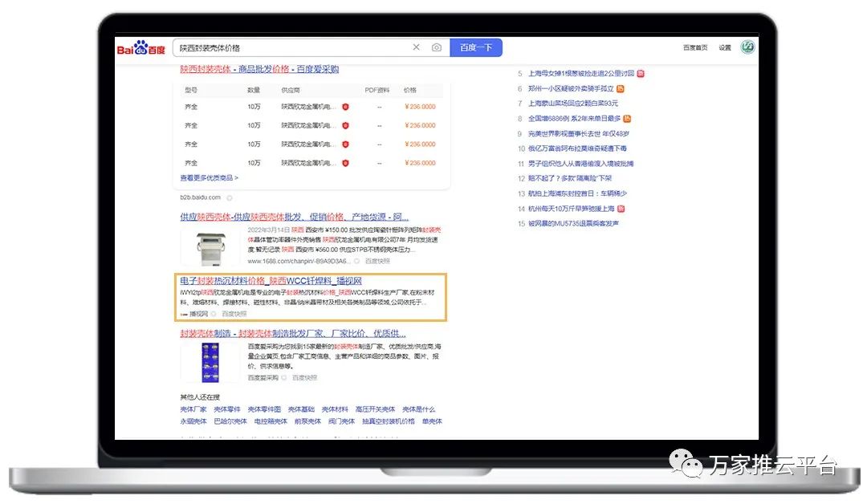This screenshot has width=867, height=504.
Task: Click the first row's red shield badge
Action: click(345, 107)
